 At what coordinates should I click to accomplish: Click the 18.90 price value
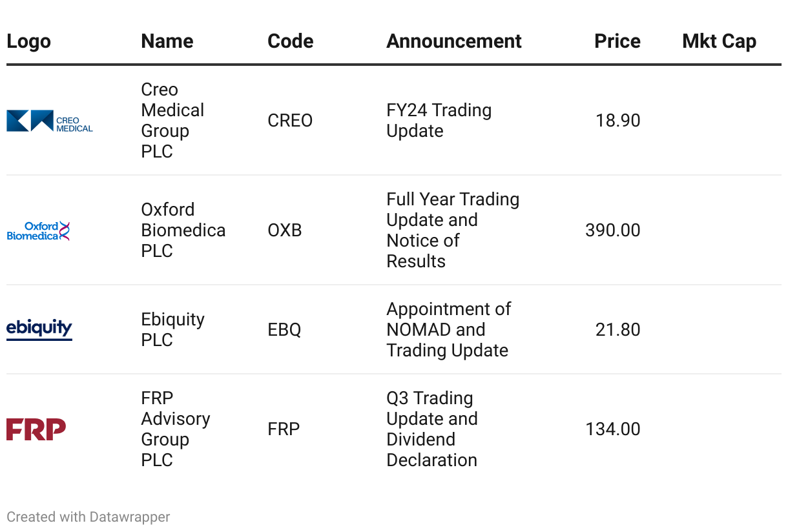(617, 121)
